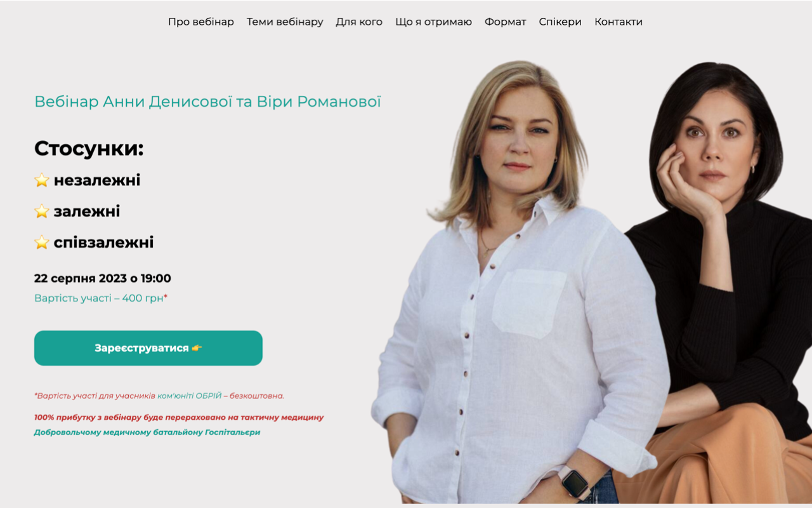Jump to Формат section
812x508 pixels.
point(506,22)
